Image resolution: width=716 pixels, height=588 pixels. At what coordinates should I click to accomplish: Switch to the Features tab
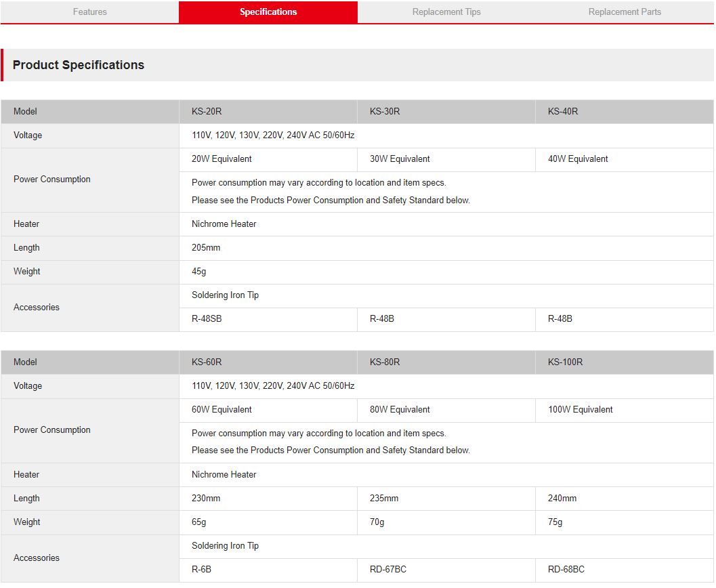89,12
